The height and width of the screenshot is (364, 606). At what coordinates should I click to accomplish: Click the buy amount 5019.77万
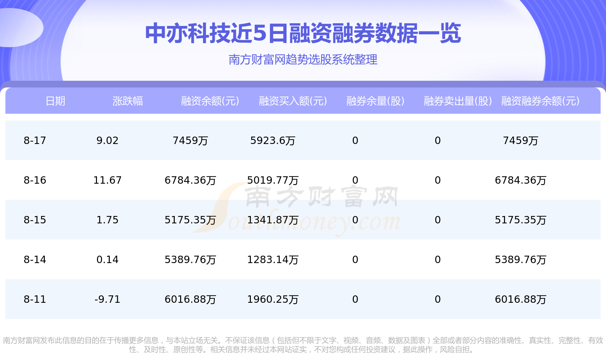click(x=273, y=180)
